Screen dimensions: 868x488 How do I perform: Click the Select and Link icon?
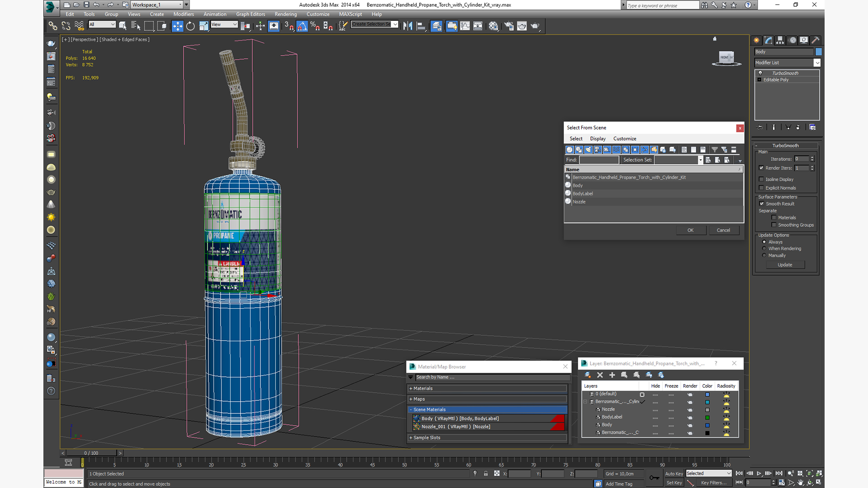pyautogui.click(x=53, y=26)
